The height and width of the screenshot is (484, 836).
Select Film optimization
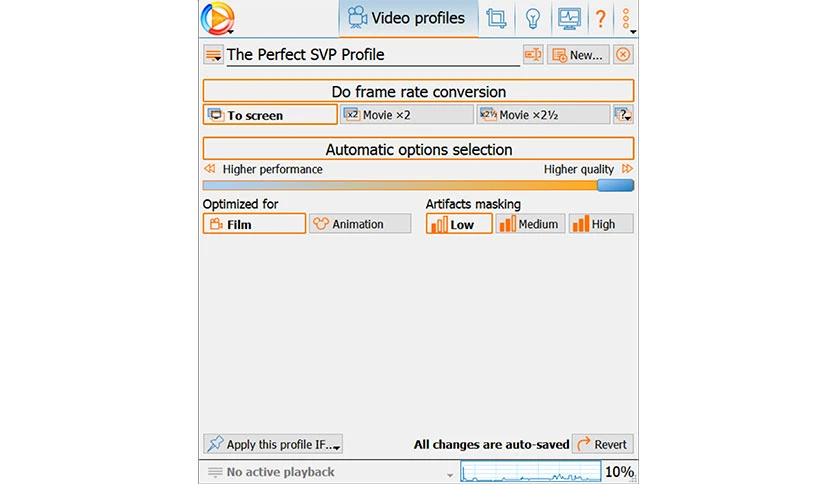point(254,224)
